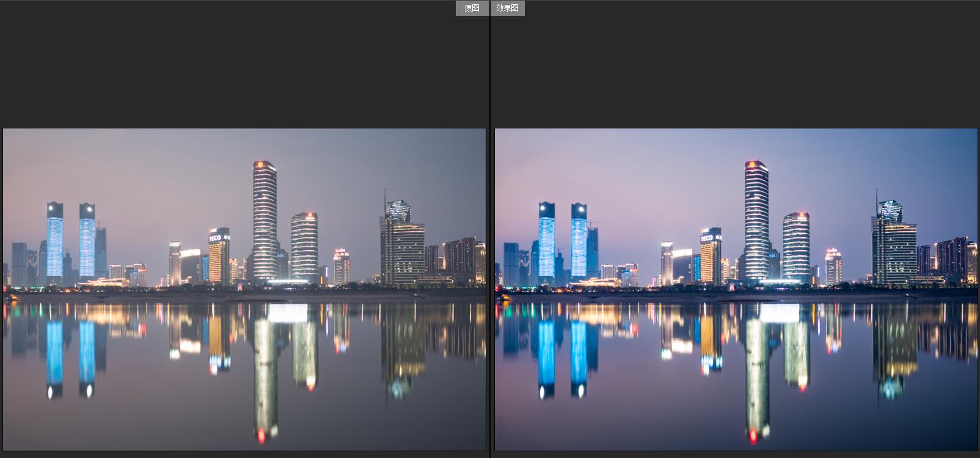This screenshot has width=980, height=458.
Task: Select the 原图 tab label
Action: (x=472, y=8)
